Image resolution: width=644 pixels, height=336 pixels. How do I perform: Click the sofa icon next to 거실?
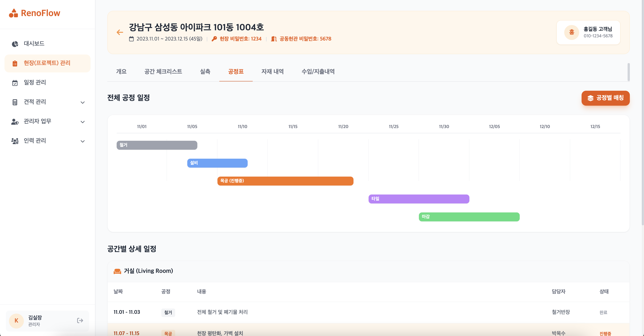(117, 271)
